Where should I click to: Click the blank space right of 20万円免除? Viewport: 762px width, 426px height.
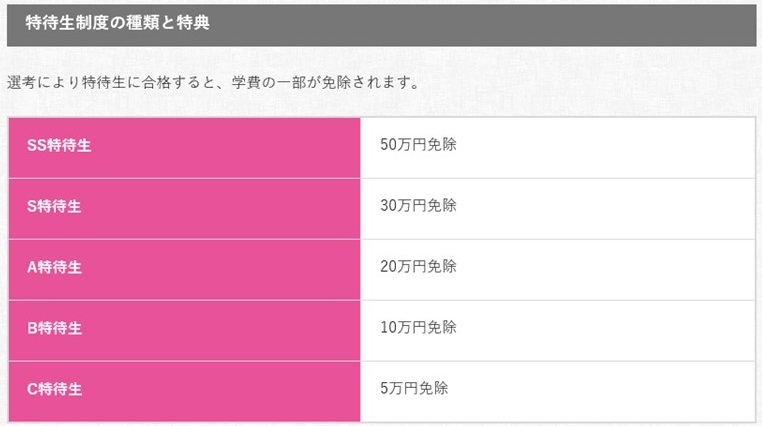605,270
